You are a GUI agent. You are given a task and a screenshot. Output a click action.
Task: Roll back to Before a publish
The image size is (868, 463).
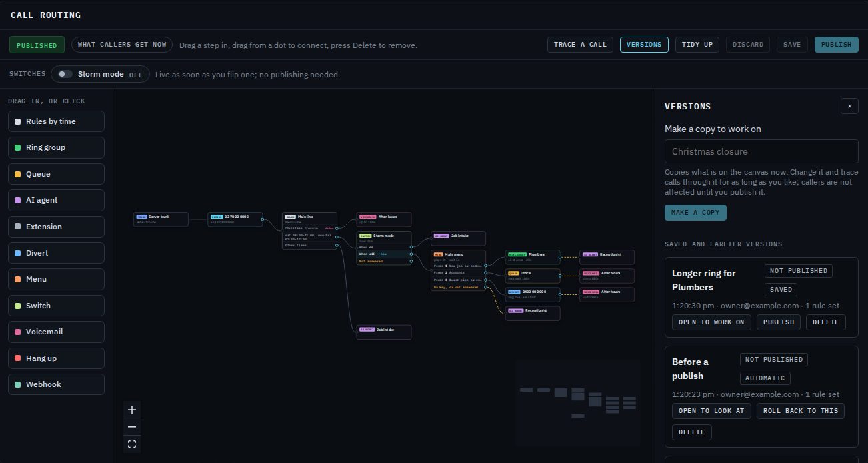click(801, 411)
